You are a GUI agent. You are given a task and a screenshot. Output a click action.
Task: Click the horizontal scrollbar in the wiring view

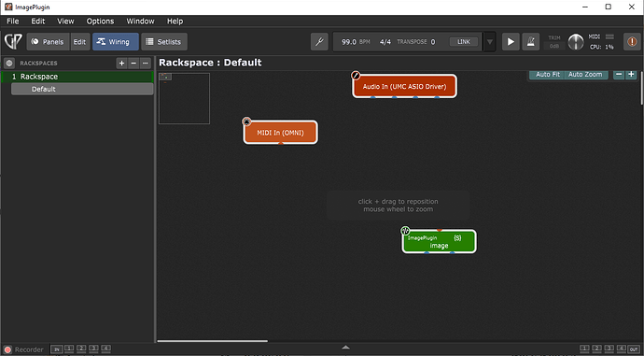(213, 341)
